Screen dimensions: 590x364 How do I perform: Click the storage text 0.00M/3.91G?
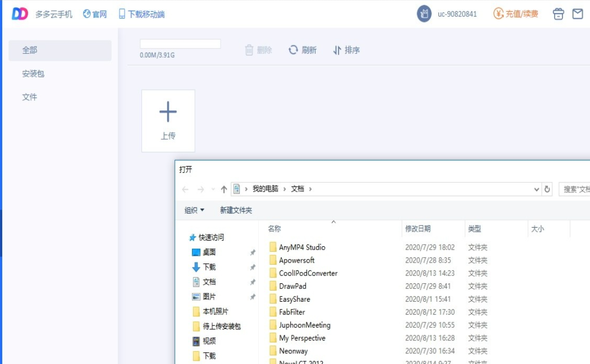click(157, 56)
